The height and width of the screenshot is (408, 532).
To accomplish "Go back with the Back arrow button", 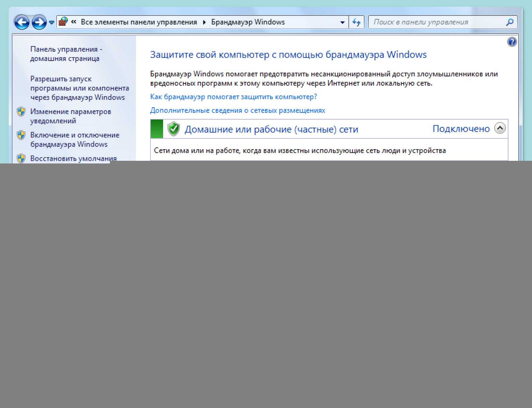I will coord(22,22).
